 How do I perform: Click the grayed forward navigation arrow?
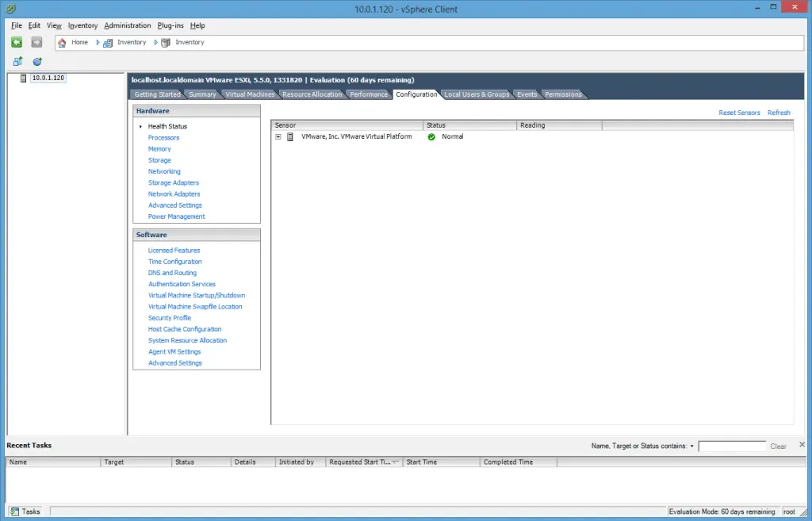tap(36, 42)
